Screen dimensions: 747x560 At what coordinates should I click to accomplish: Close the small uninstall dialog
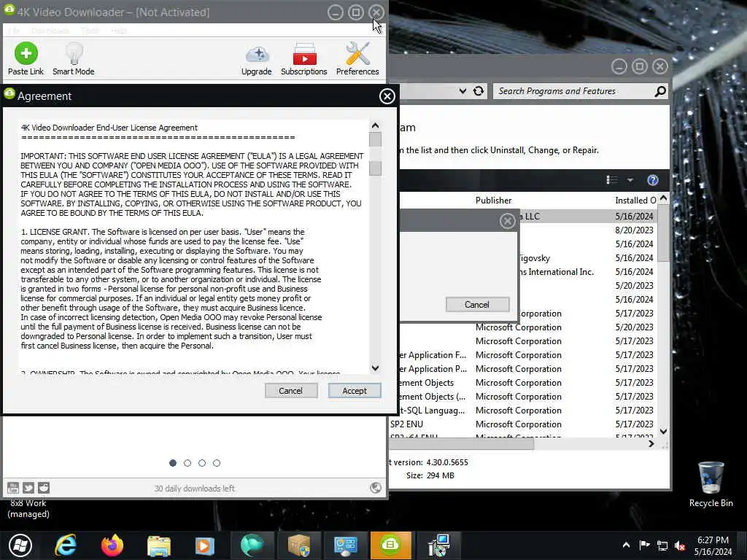tap(508, 220)
